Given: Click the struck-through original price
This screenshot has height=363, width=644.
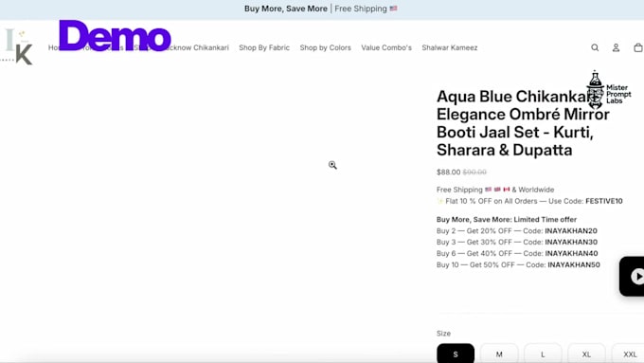Looking at the screenshot, I should coord(474,172).
